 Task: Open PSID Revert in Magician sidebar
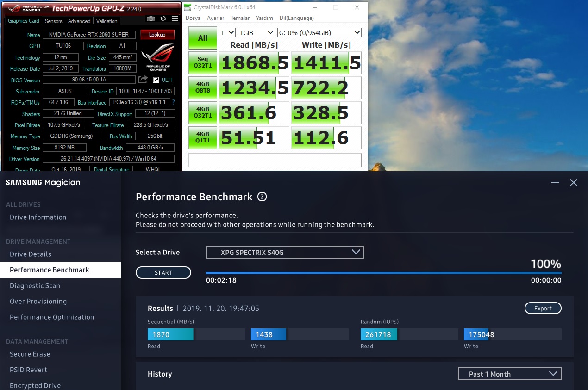pyautogui.click(x=29, y=370)
